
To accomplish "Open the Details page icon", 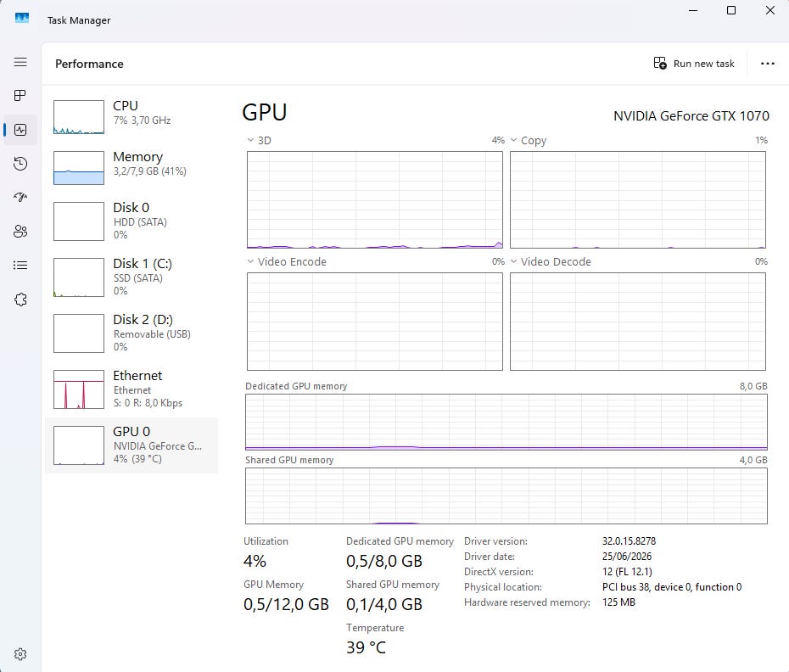I will coord(20,266).
